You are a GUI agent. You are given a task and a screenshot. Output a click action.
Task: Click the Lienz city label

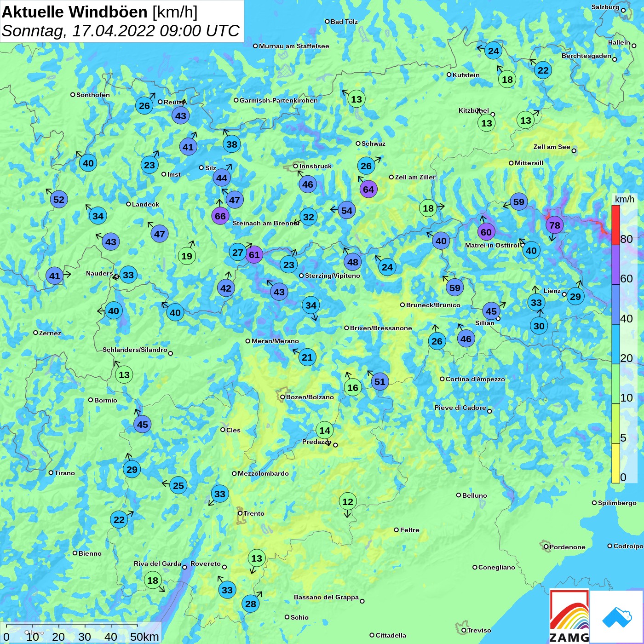pyautogui.click(x=552, y=291)
